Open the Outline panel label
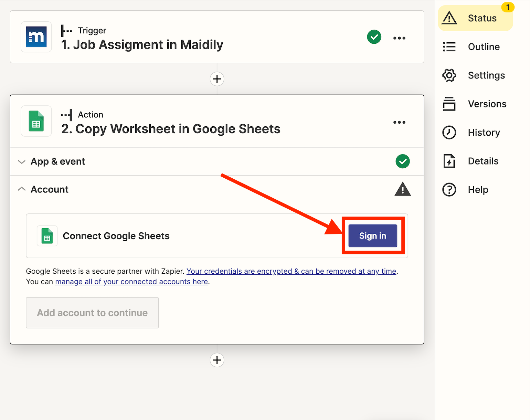Screen dimensions: 530x420 coord(484,47)
